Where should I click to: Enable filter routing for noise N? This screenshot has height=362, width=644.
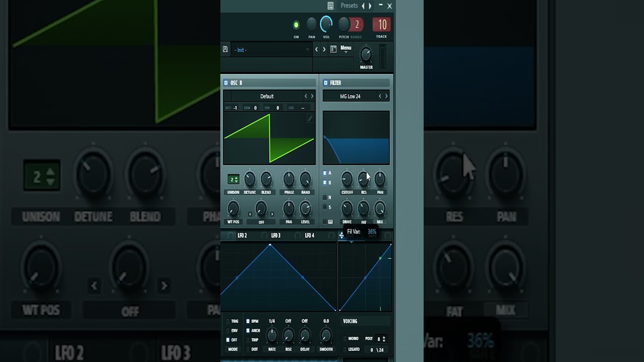325,198
